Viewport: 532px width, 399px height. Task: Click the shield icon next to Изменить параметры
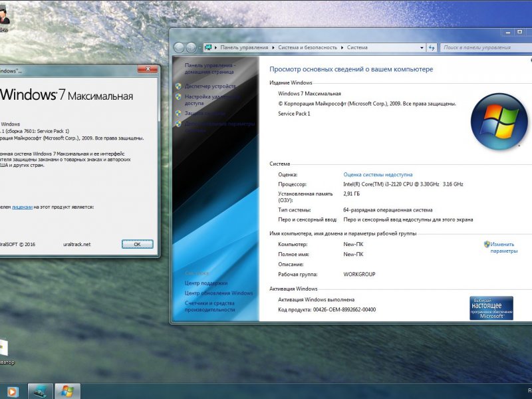[x=487, y=244]
